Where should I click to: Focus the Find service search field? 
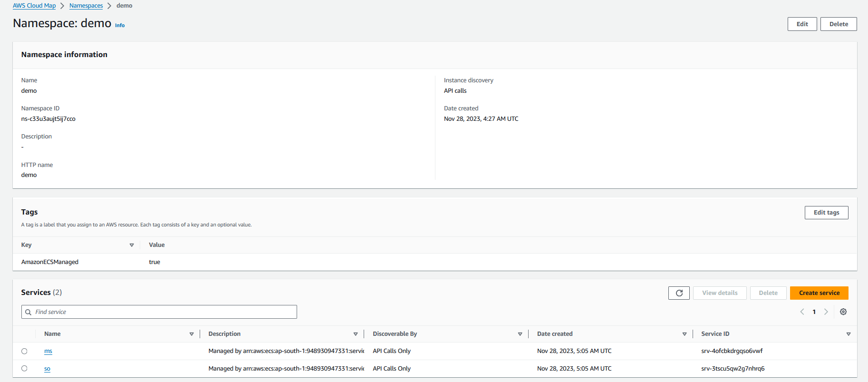[159, 312]
